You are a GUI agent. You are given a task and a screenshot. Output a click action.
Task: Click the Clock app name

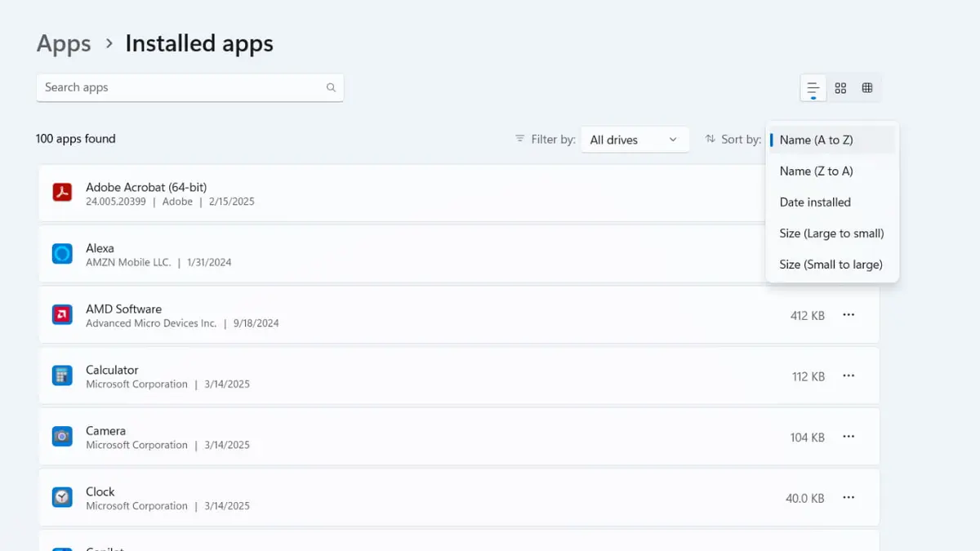pos(100,491)
